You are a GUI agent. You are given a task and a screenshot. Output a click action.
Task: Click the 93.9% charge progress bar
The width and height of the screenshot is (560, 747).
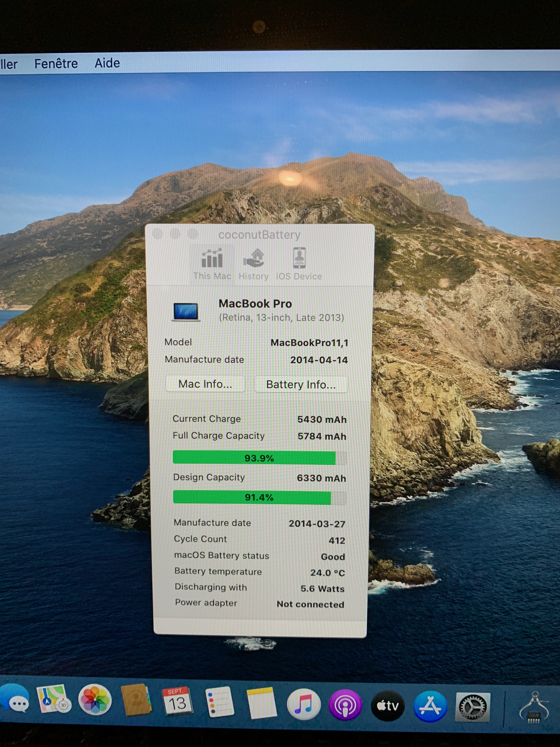click(259, 458)
